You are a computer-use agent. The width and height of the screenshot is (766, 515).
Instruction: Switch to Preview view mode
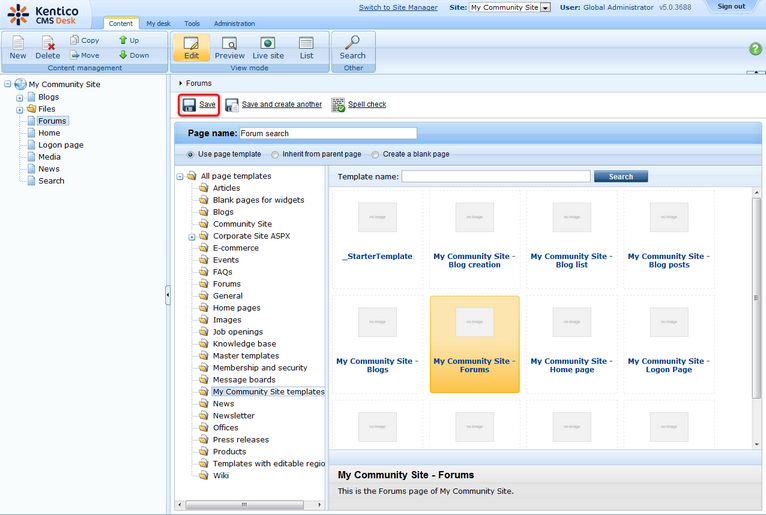pyautogui.click(x=229, y=47)
